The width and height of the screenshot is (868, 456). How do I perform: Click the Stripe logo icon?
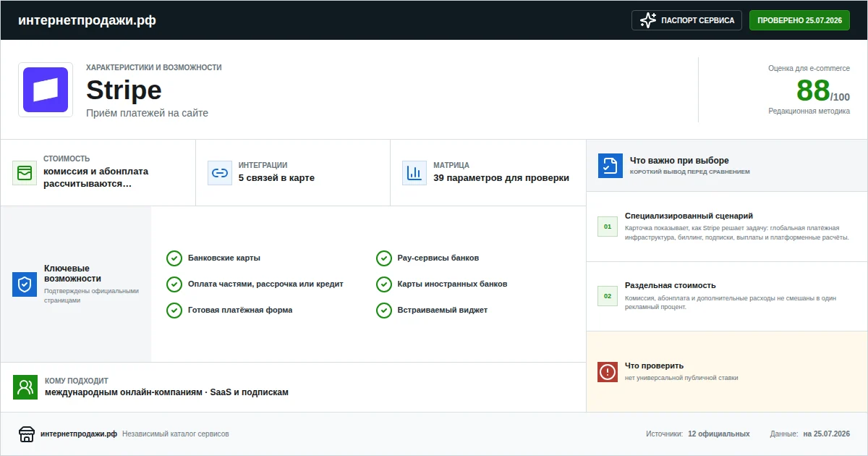pos(46,90)
